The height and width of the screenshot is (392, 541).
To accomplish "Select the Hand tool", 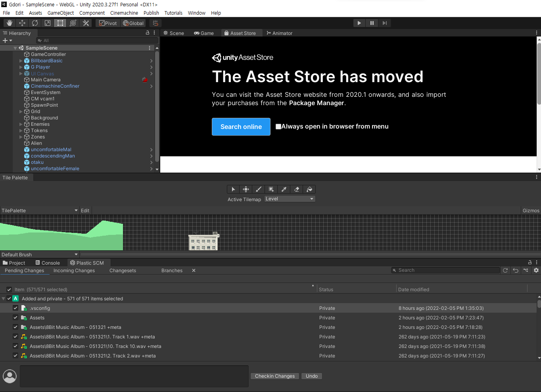I will [9, 23].
